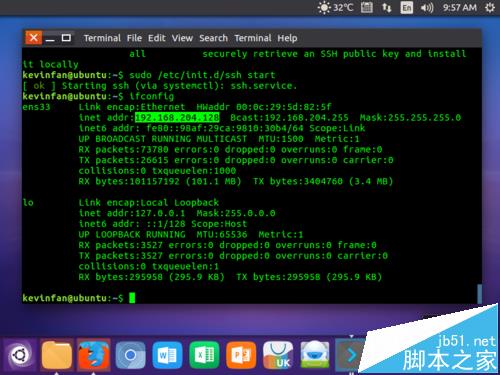Viewport: 500px width, 375px height.
Task: Show the calendar via 9:57 AM clock
Action: tap(460, 7)
